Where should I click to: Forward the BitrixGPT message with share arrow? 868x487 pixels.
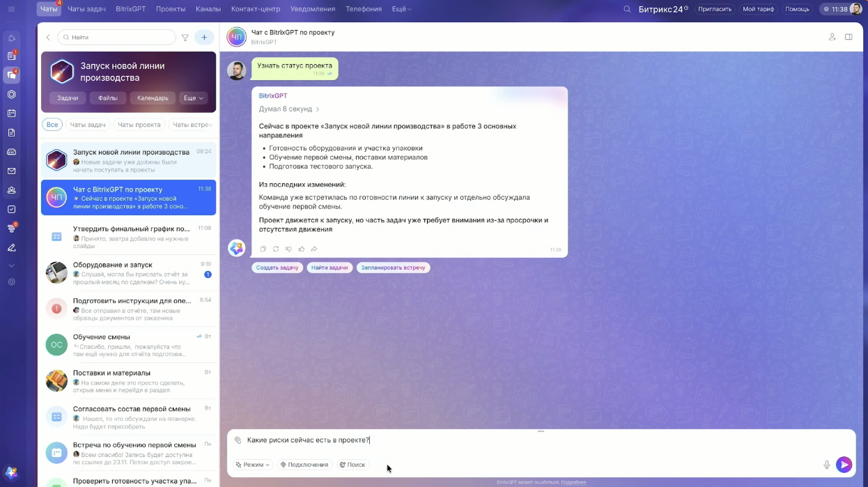314,249
